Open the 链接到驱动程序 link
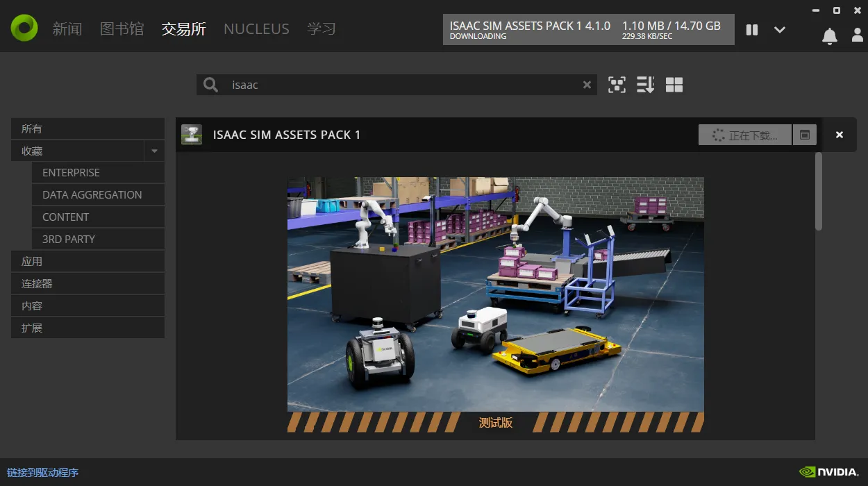 [x=43, y=473]
